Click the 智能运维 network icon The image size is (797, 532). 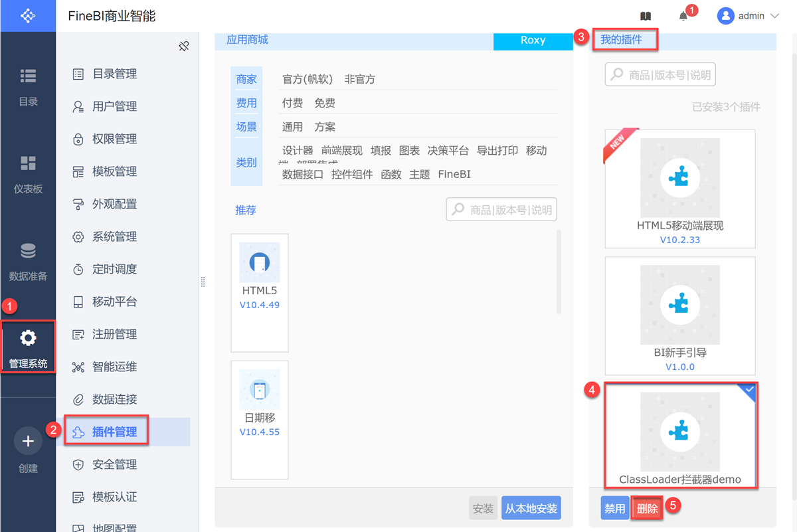(78, 367)
